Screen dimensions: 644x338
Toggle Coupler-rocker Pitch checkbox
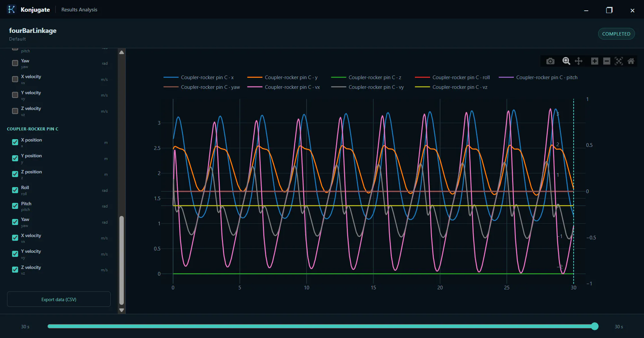pyautogui.click(x=15, y=206)
